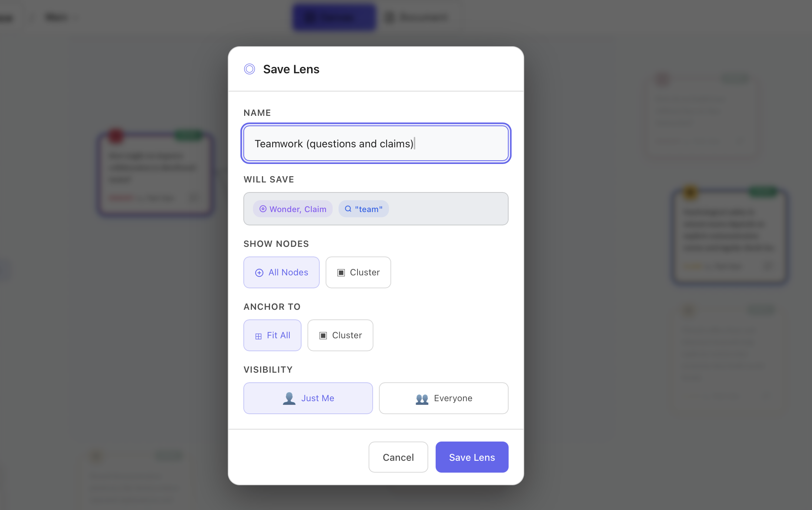Click the green badge on the left purple-outlined card
This screenshot has height=510, width=812.
(188, 135)
